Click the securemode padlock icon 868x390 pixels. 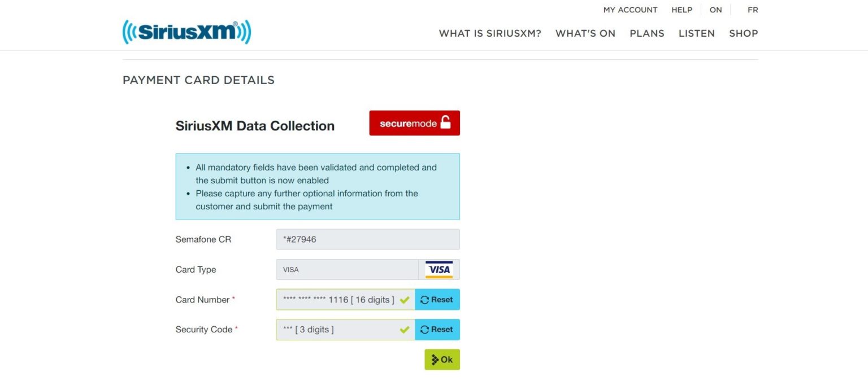coord(445,122)
